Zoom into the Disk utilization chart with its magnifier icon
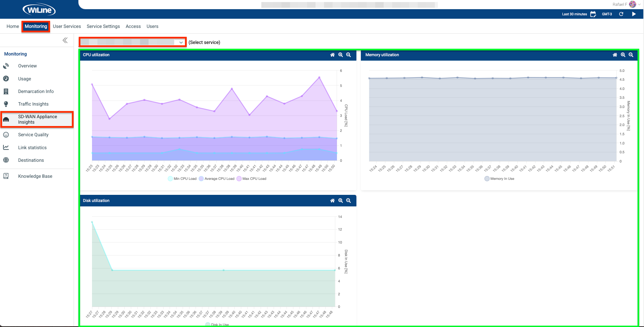 coord(340,201)
